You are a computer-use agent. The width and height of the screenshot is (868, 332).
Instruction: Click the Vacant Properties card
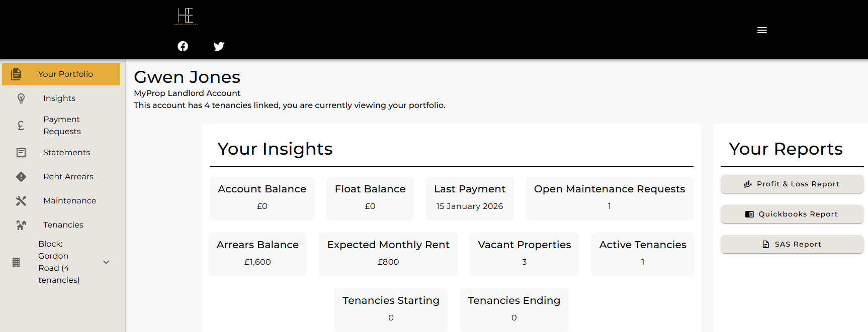pyautogui.click(x=524, y=254)
